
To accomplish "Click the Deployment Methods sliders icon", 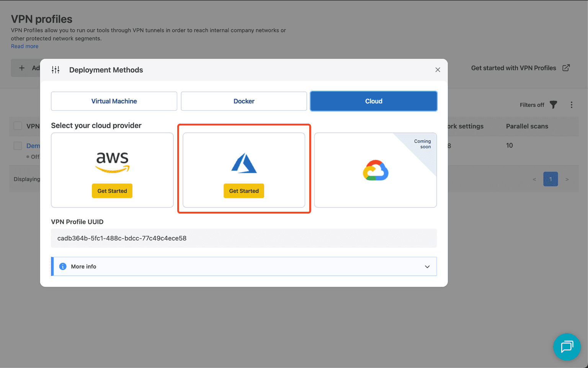I will [56, 70].
